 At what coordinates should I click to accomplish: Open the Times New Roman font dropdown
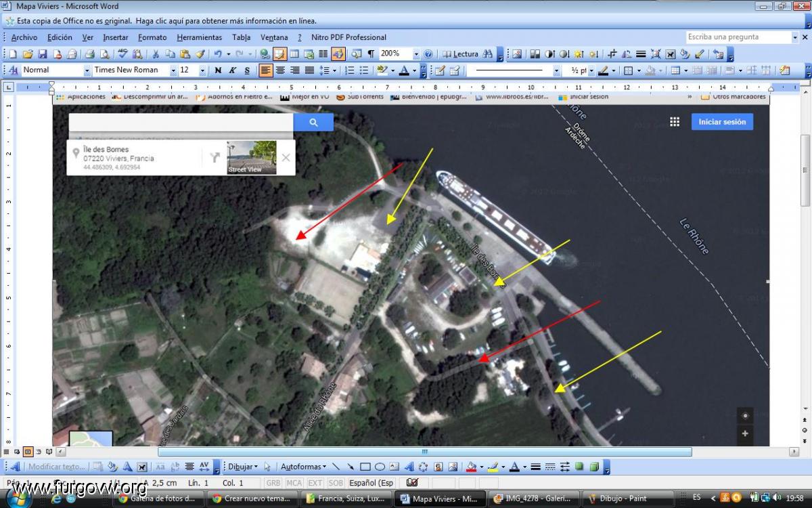click(x=173, y=70)
